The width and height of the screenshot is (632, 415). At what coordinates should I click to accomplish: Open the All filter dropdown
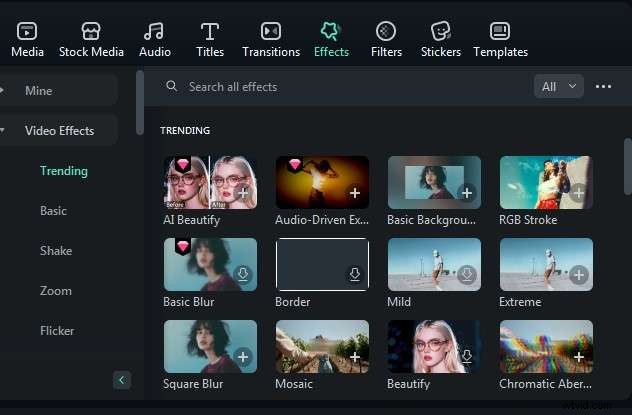pos(559,87)
